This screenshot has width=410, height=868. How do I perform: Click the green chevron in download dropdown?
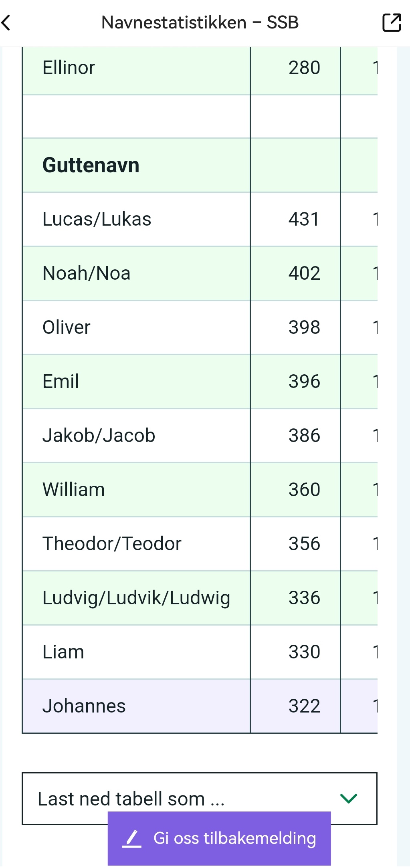tap(348, 798)
